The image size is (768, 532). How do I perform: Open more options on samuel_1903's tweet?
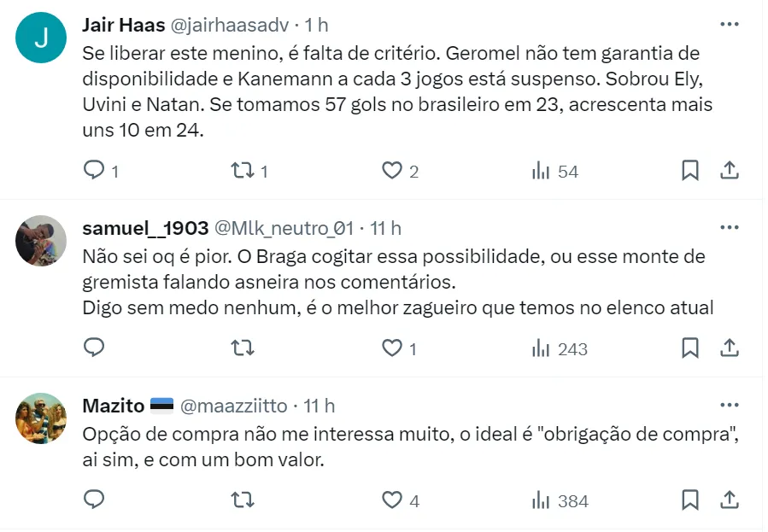click(729, 228)
